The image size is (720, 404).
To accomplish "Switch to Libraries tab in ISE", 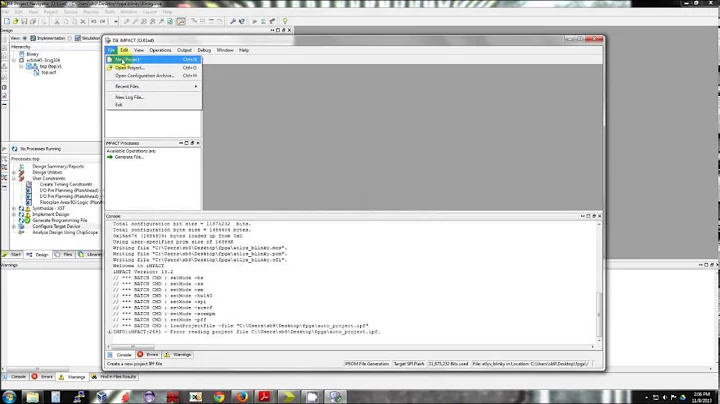I will click(x=90, y=254).
